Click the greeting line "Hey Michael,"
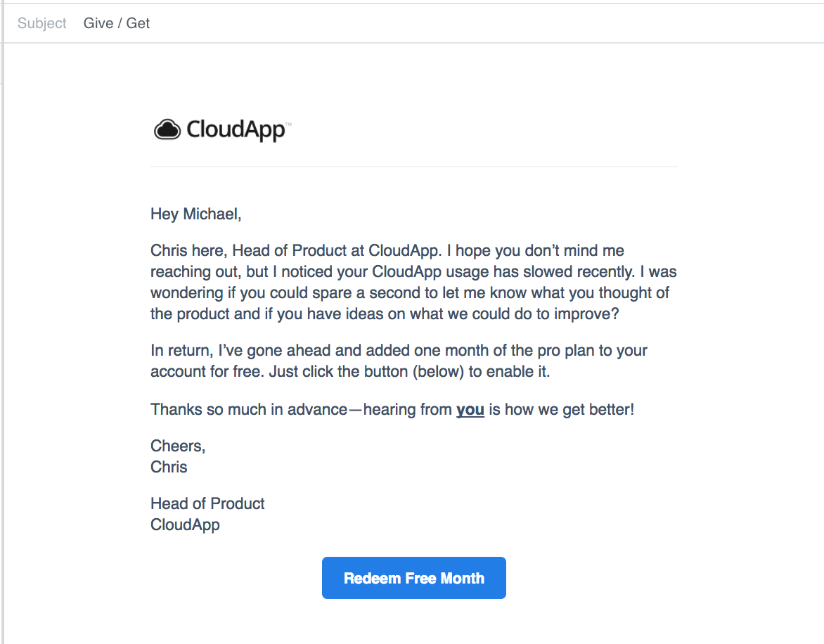Image resolution: width=824 pixels, height=644 pixels. coord(195,214)
